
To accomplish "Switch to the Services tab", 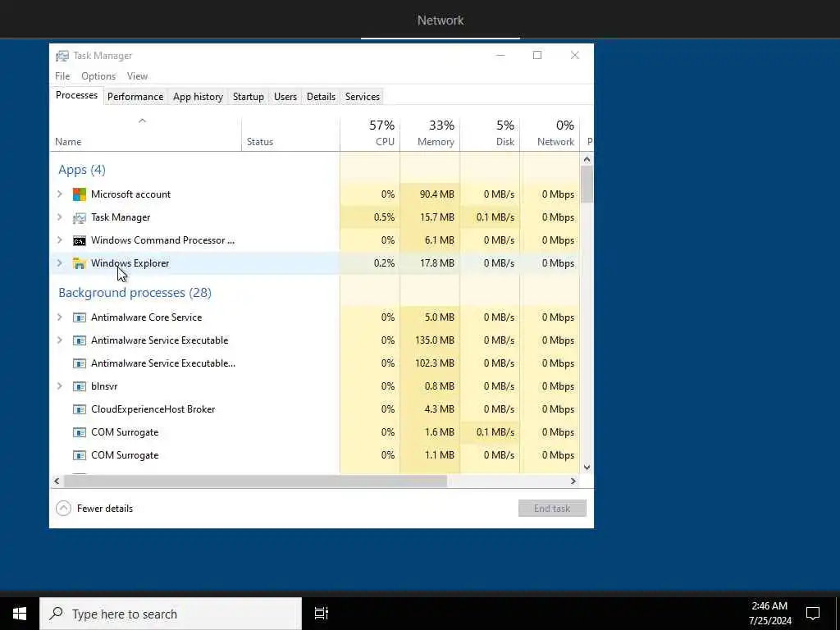I will pos(362,97).
